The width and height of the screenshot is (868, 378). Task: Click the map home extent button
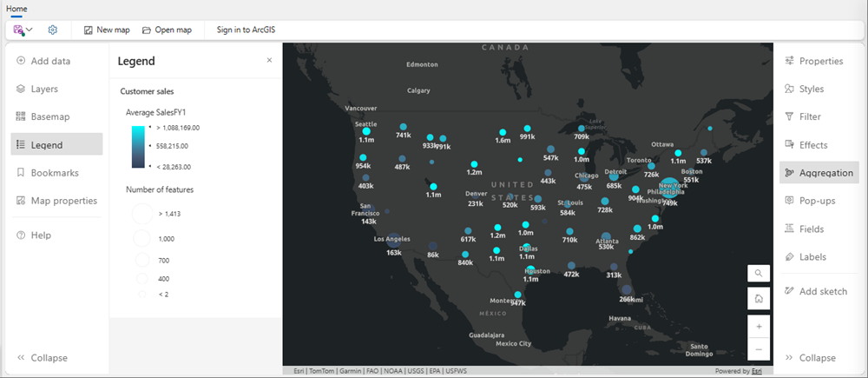tap(759, 298)
